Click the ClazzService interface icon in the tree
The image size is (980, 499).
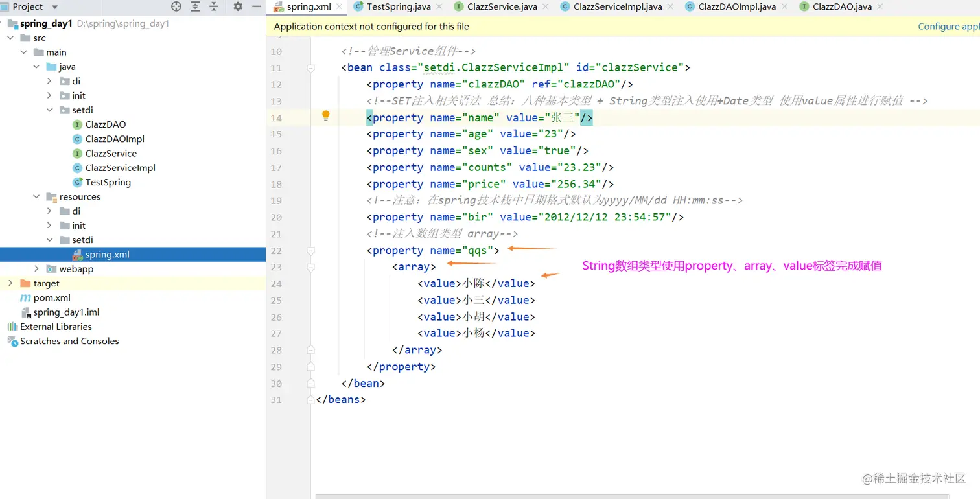click(x=78, y=154)
